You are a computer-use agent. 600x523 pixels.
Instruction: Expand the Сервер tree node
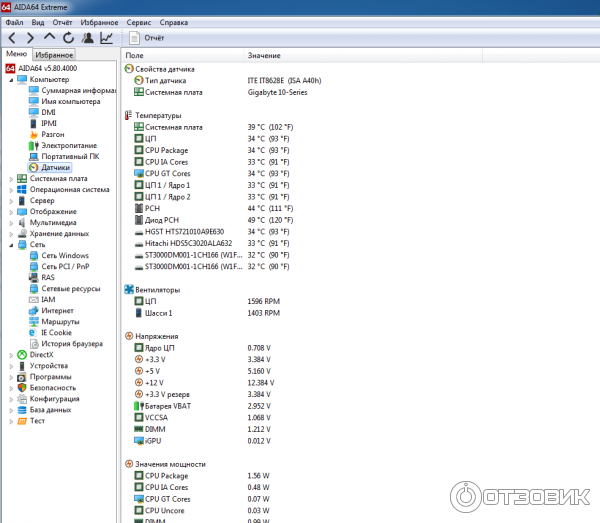pyautogui.click(x=11, y=201)
